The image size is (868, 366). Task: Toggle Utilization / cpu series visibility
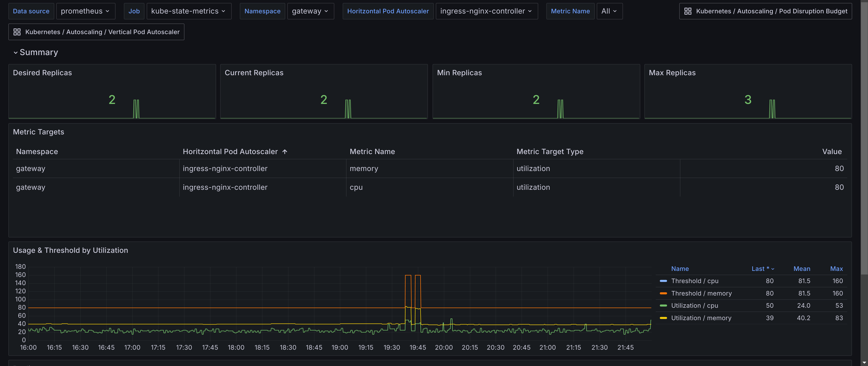tap(694, 305)
